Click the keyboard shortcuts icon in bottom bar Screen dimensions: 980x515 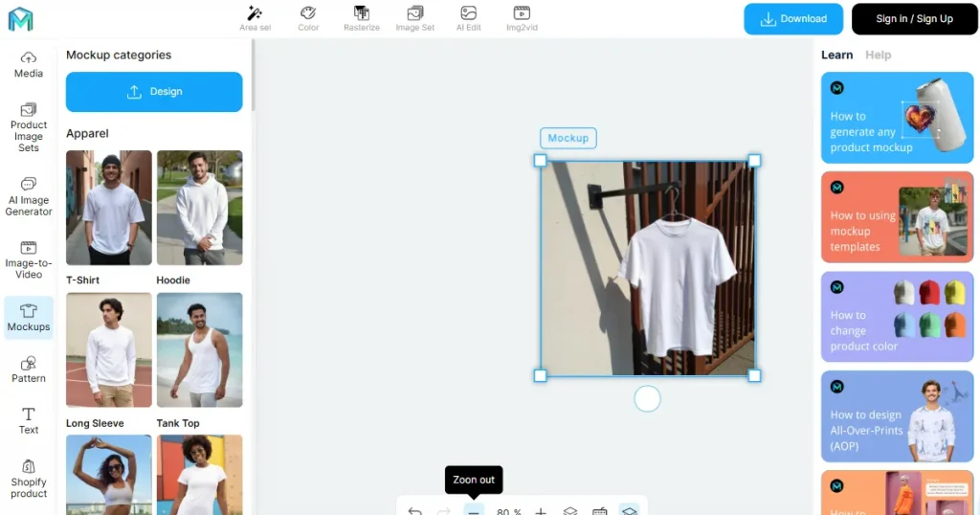click(599, 510)
